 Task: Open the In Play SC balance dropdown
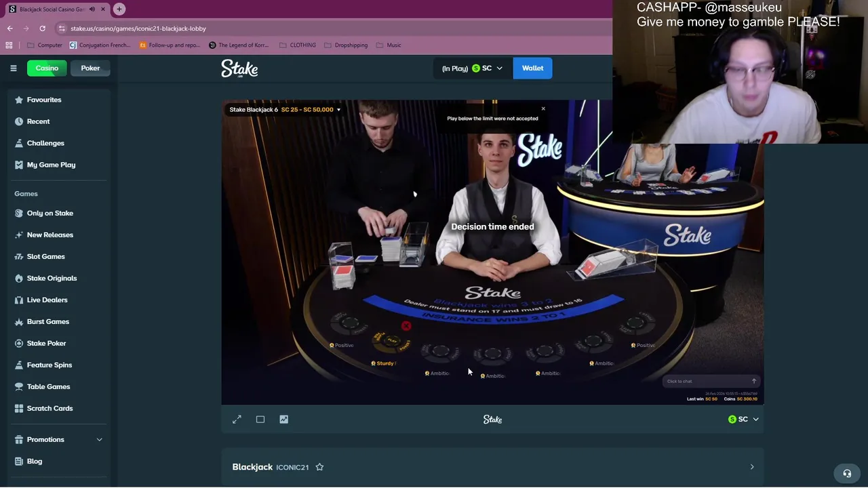coord(472,68)
